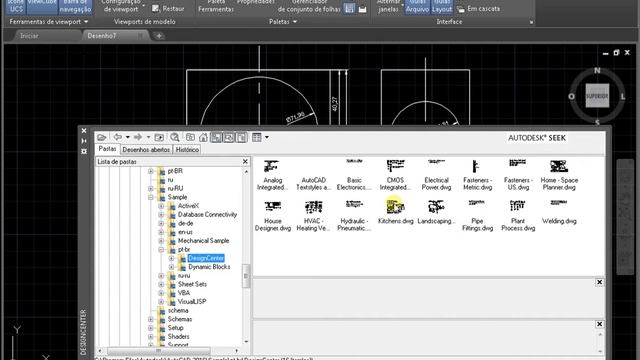
Task: Click the Em cascata button
Action: point(479,9)
